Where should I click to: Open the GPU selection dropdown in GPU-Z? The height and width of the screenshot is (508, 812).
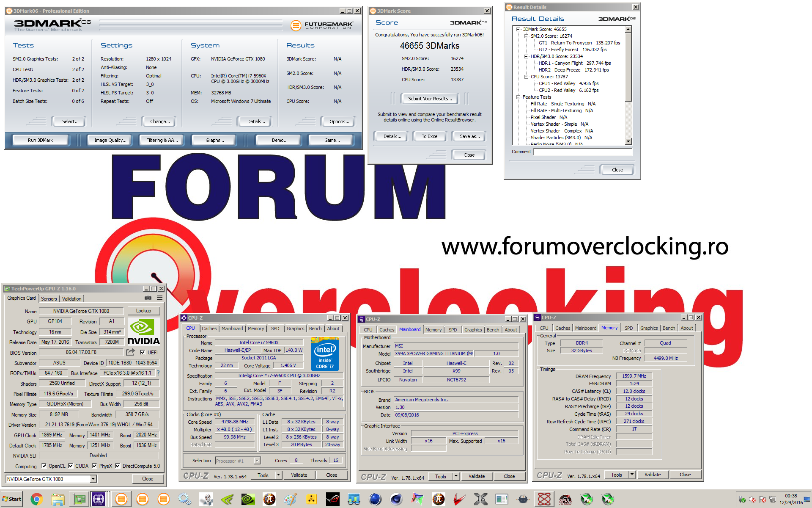93,479
